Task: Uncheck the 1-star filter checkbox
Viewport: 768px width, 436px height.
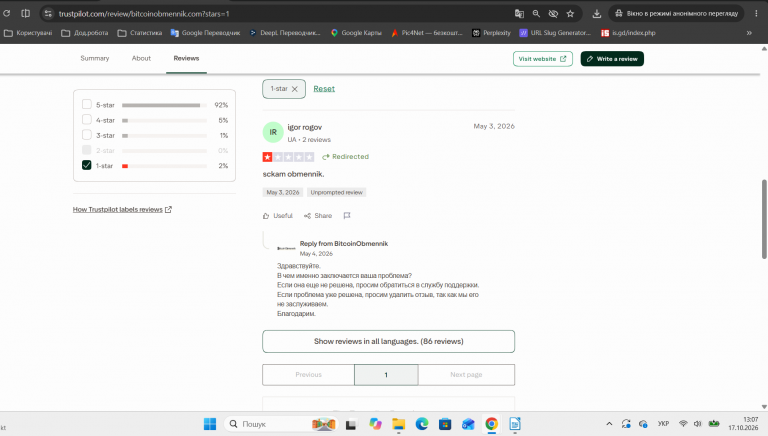Action: point(87,165)
